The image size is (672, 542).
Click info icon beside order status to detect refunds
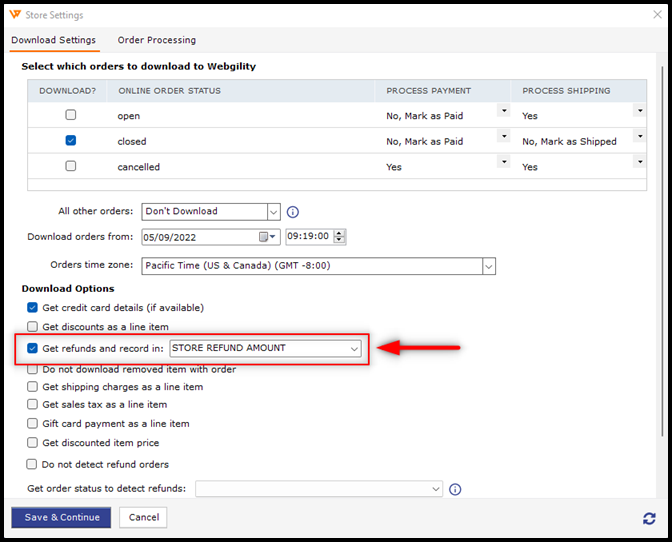coord(455,489)
